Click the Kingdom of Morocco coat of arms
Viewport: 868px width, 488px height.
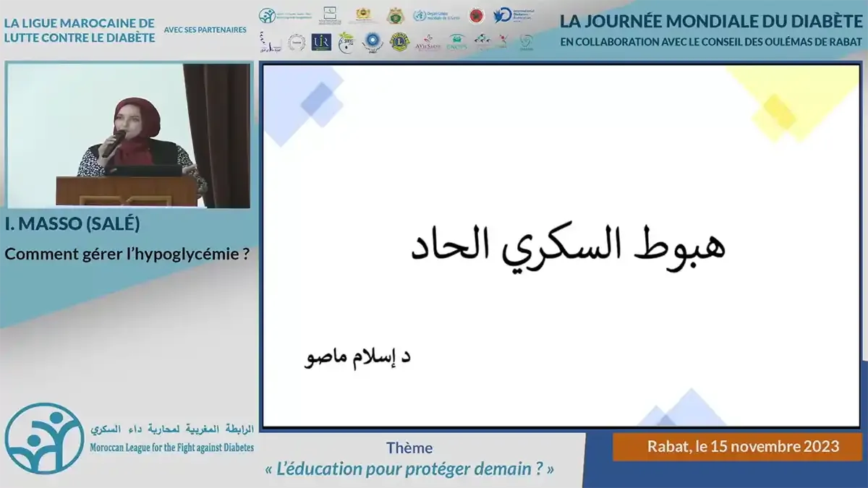pyautogui.click(x=363, y=14)
